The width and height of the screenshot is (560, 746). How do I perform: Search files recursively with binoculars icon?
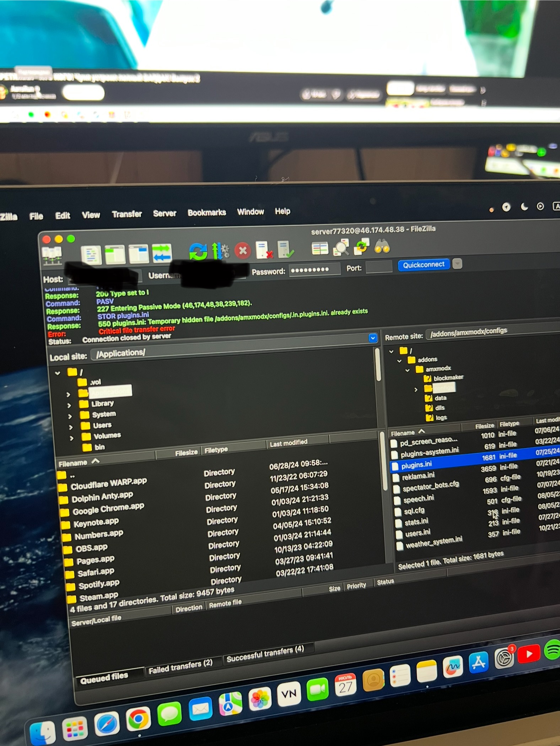(382, 246)
